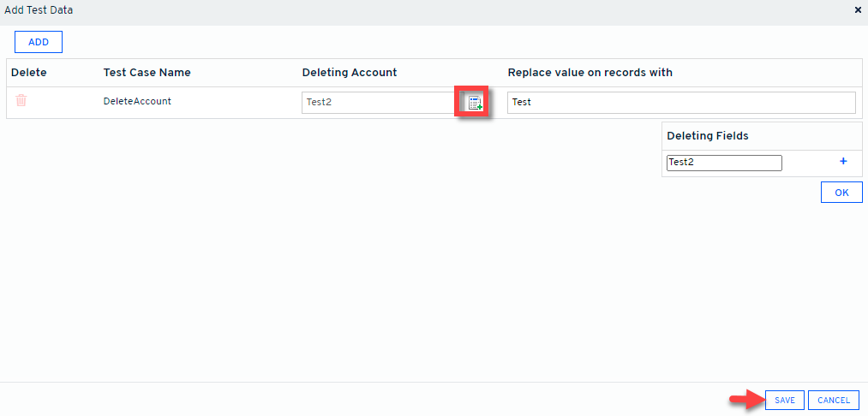Select the Deleting Fields Test2 textbox
The image size is (868, 416).
point(724,163)
